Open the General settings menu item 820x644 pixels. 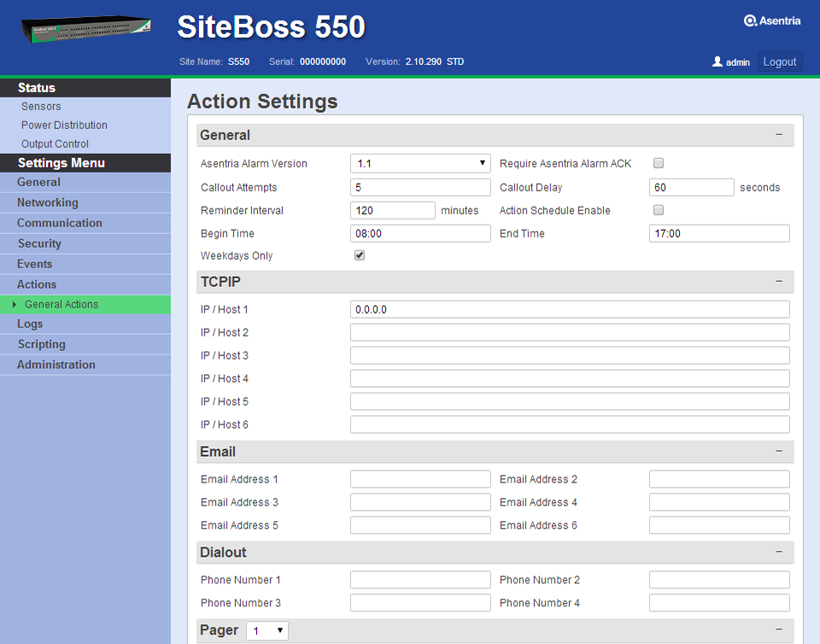[85, 183]
